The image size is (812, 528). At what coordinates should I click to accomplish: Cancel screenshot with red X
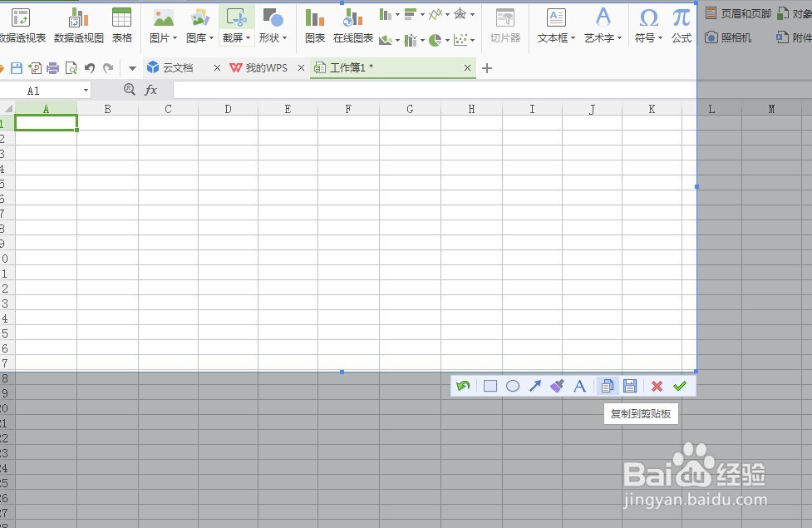click(x=657, y=386)
